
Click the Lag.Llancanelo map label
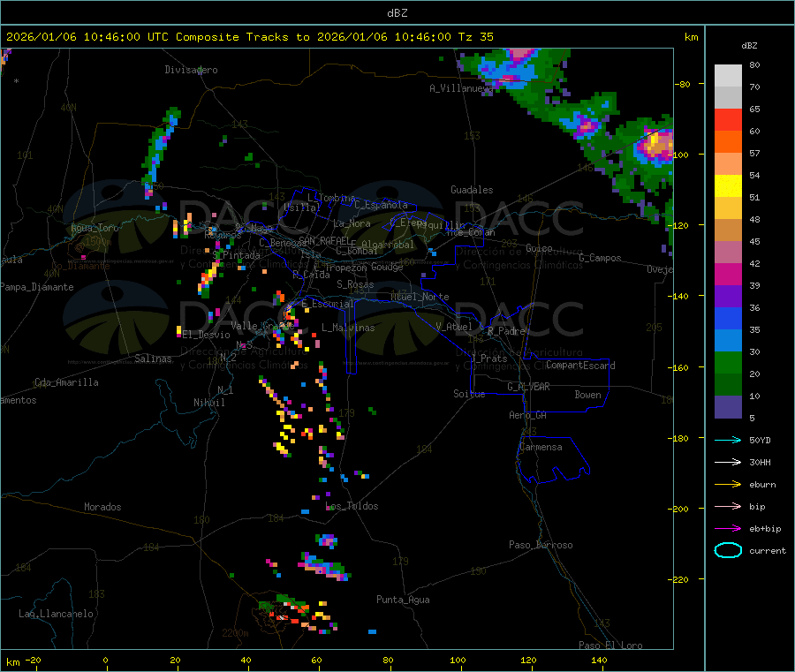pos(56,614)
